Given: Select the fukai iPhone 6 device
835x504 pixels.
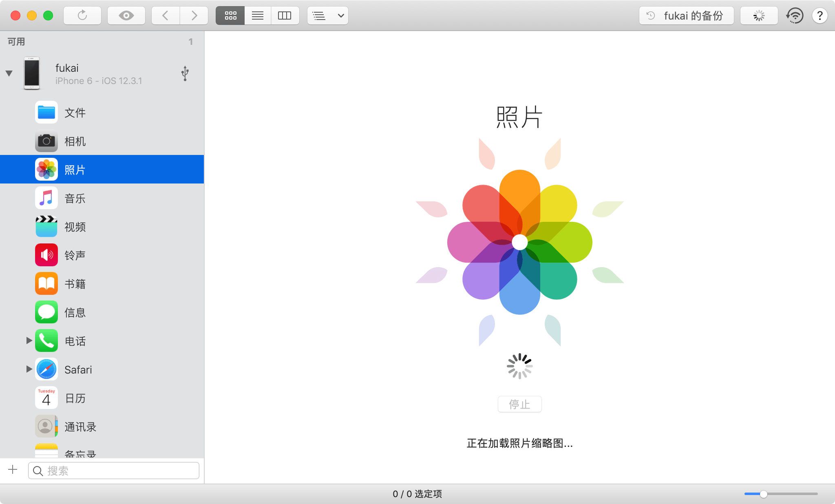Looking at the screenshot, I should click(102, 73).
